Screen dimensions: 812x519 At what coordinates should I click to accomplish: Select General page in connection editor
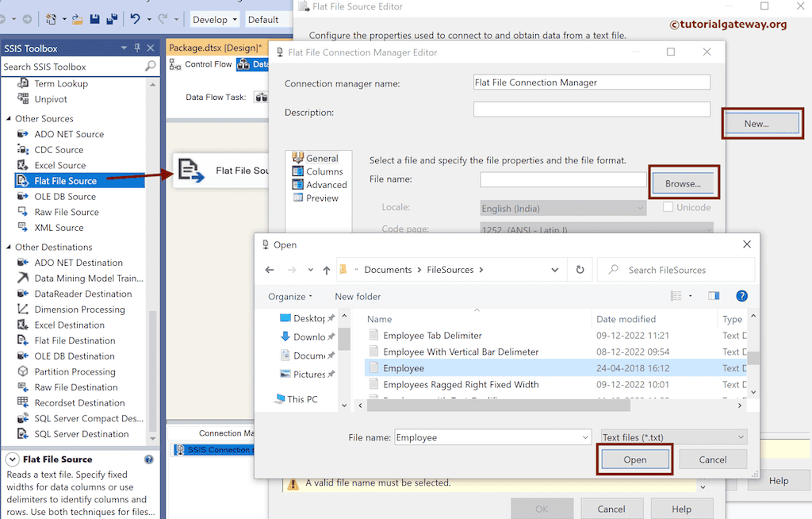322,158
